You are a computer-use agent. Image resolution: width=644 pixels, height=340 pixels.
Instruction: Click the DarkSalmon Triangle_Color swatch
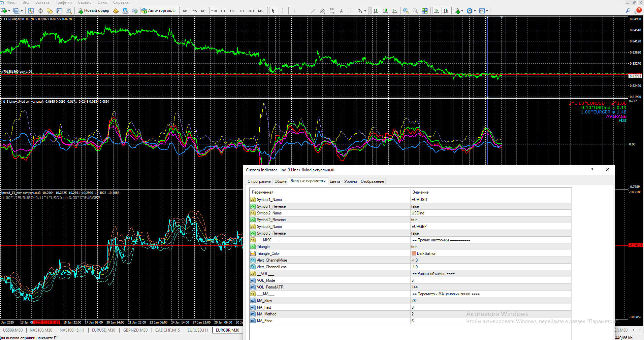pos(414,253)
